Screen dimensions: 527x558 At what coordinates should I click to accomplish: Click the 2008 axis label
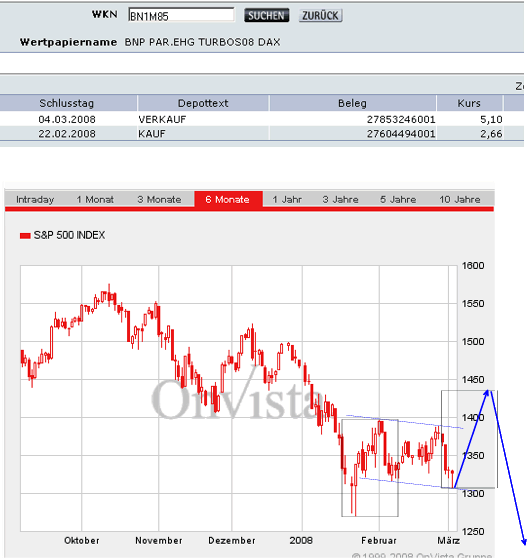click(301, 541)
